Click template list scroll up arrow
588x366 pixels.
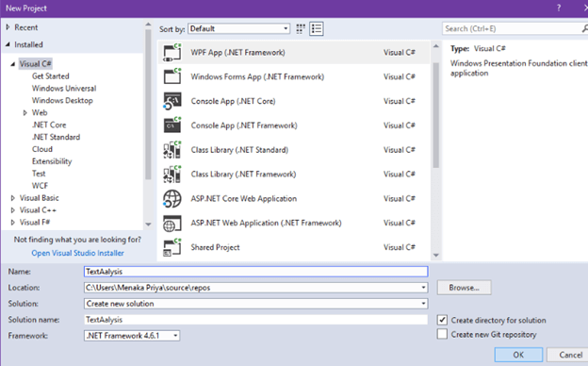(435, 46)
